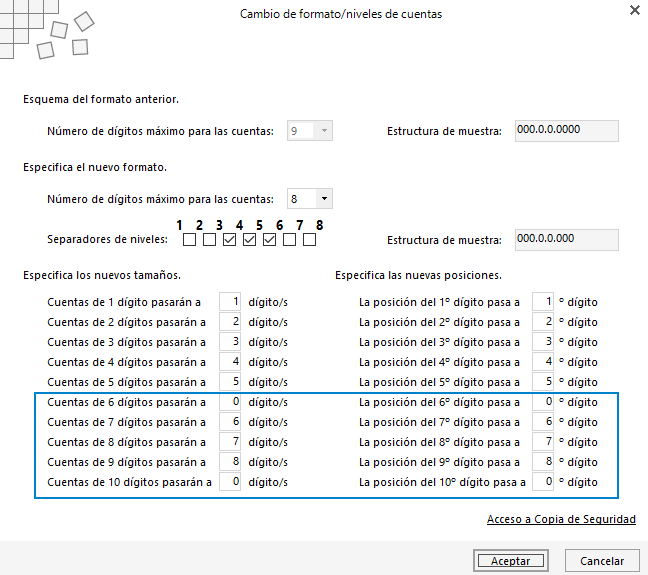Uncheck level separator checkbox 3
This screenshot has width=648, height=575.
pos(229,240)
